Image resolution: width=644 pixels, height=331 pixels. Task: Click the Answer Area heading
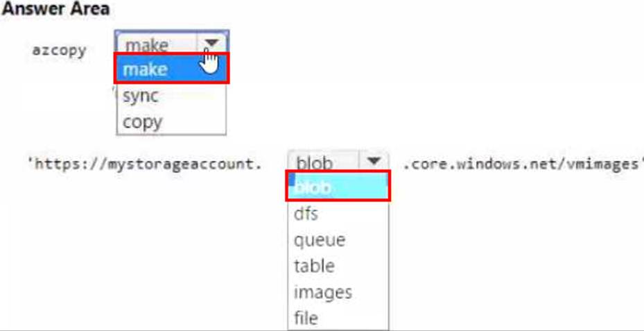[x=56, y=8]
